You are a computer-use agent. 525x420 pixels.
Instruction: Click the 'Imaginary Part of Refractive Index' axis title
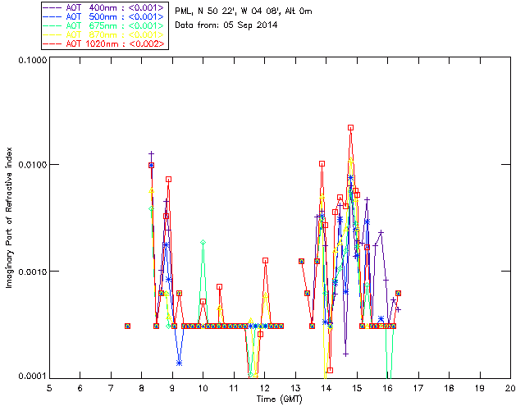point(8,217)
